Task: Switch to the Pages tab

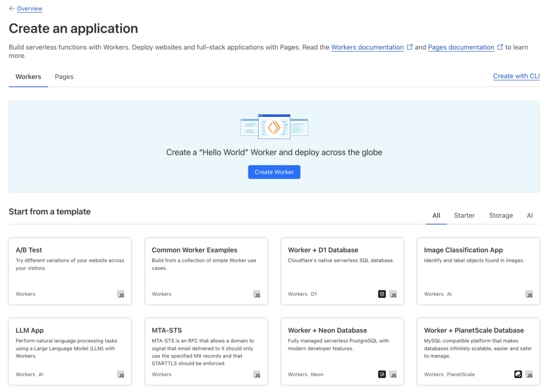Action: [x=64, y=77]
